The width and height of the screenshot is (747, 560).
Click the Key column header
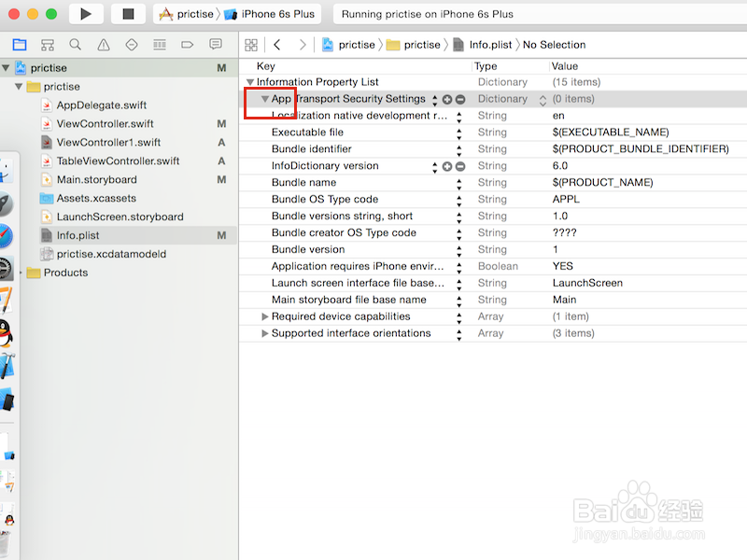coord(266,66)
